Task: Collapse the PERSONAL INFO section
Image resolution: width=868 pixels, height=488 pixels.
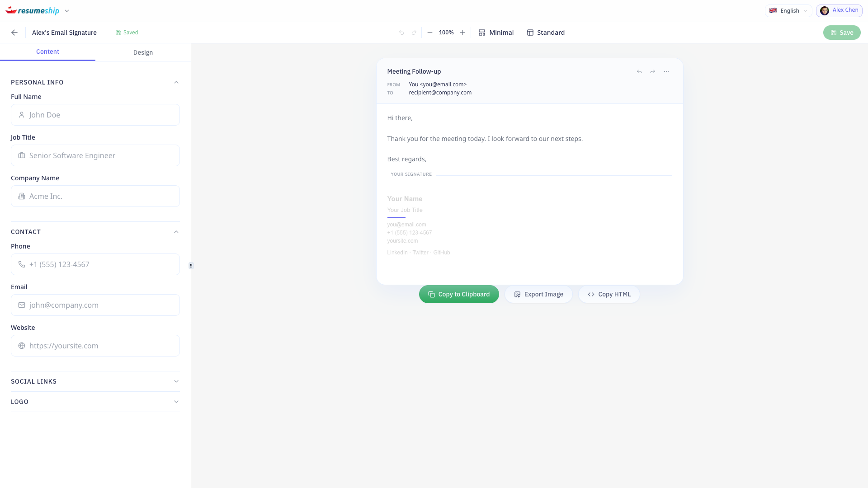Action: (x=176, y=82)
